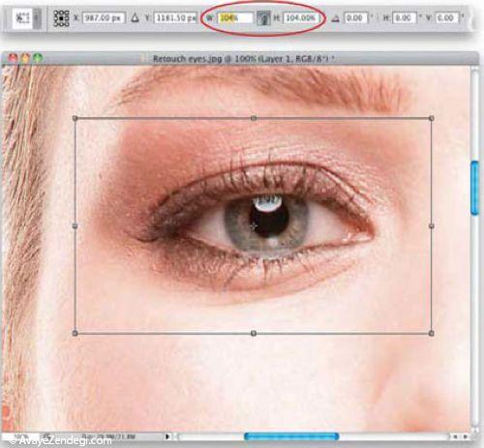The image size is (484, 448).
Task: Click the rotation angle icon
Action: click(x=336, y=18)
